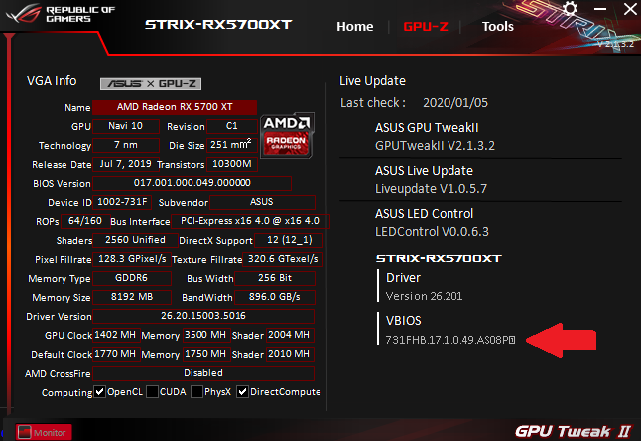Viewport: 641px width, 441px height.
Task: Click the Pixel Fillrate value 128.3 GPixel/s
Action: click(132, 259)
